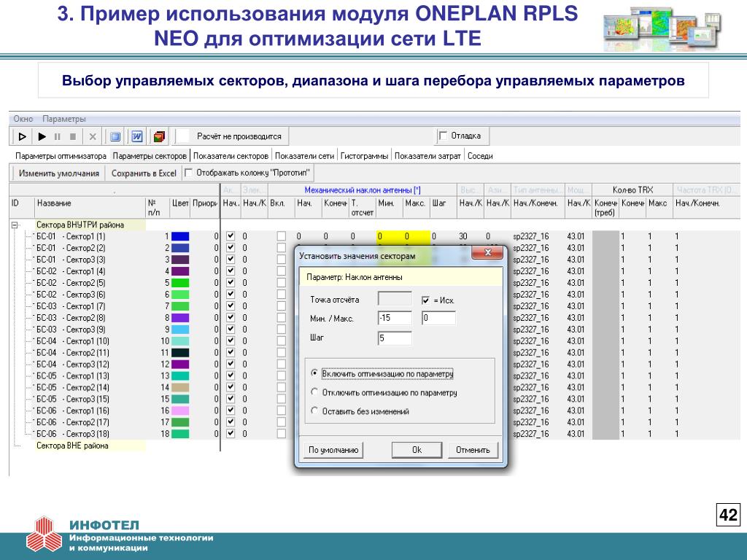Click the bright green swatch of БС-02 Сектор2 (5)
This screenshot has width=747, height=560.
pyautogui.click(x=180, y=283)
